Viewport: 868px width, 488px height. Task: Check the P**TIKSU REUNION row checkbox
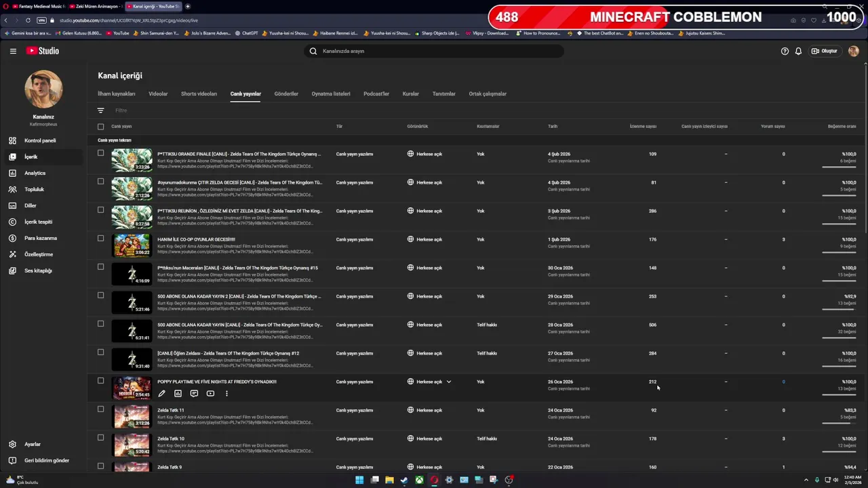click(100, 210)
